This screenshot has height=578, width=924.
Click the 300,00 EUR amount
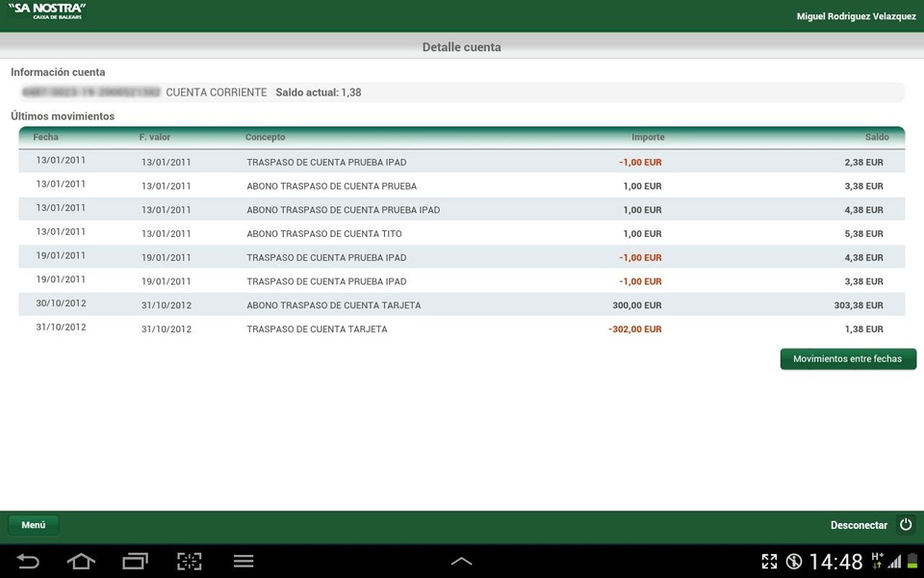point(637,305)
